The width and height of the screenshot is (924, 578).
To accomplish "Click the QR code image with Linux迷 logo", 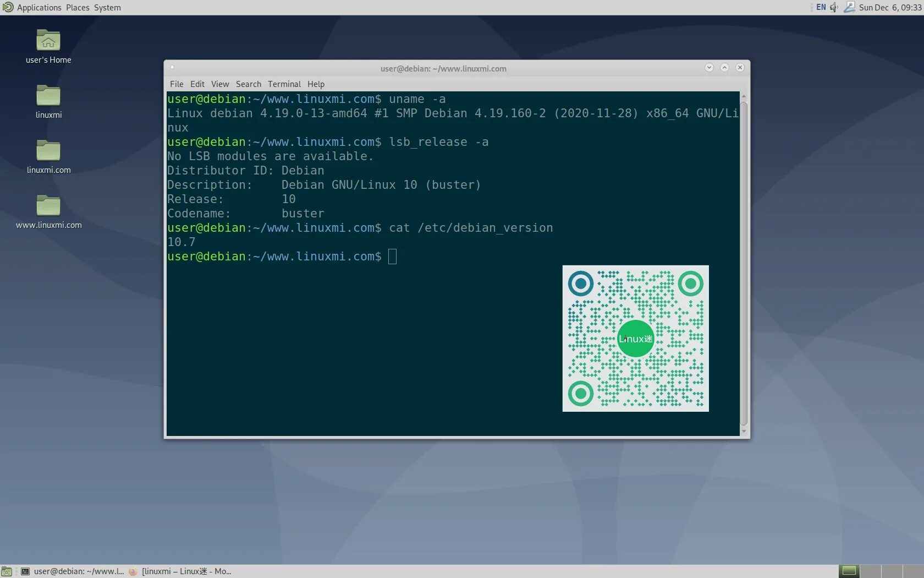I will coord(635,339).
